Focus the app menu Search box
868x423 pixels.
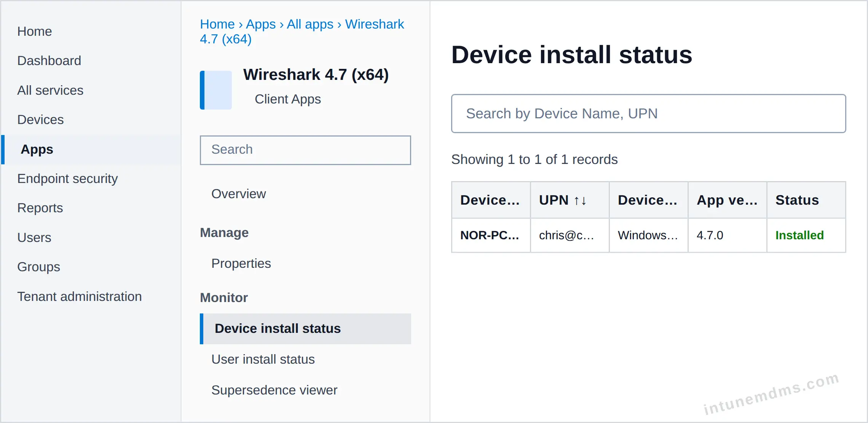pos(305,150)
